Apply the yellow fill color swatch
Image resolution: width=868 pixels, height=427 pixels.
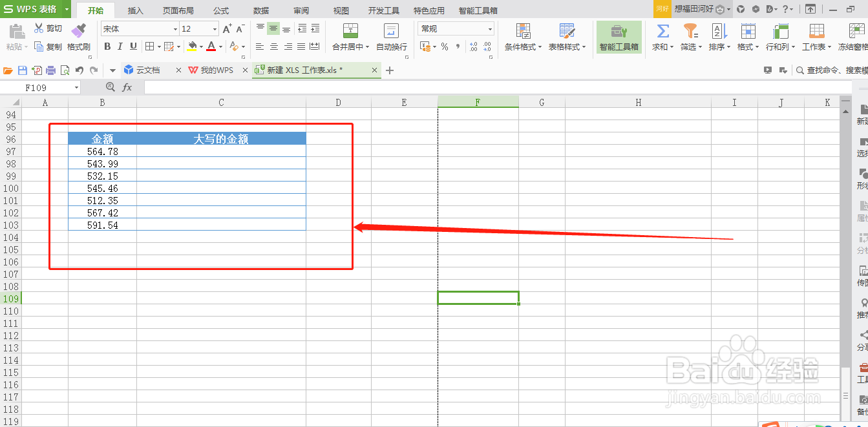point(192,47)
